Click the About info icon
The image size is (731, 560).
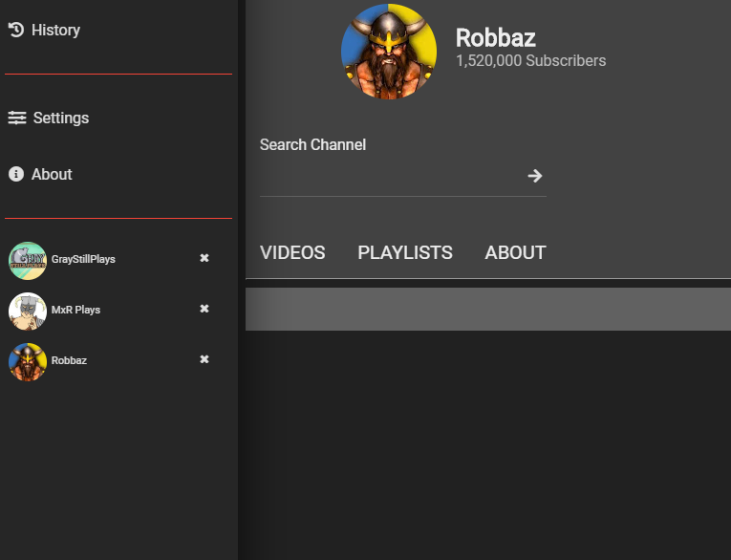16,174
